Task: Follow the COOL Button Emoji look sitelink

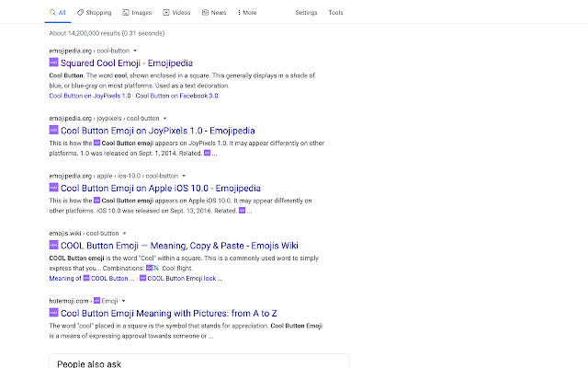Action: coord(181,278)
